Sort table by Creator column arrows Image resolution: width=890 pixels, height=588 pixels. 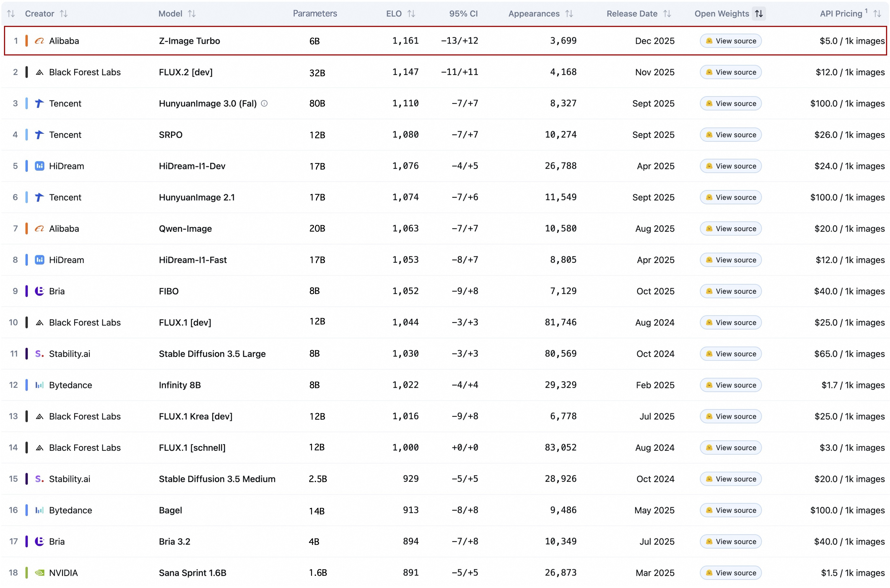pyautogui.click(x=64, y=14)
